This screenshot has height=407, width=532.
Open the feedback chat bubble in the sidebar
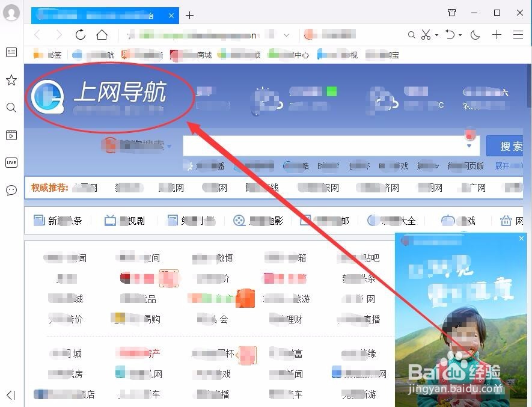[11, 190]
